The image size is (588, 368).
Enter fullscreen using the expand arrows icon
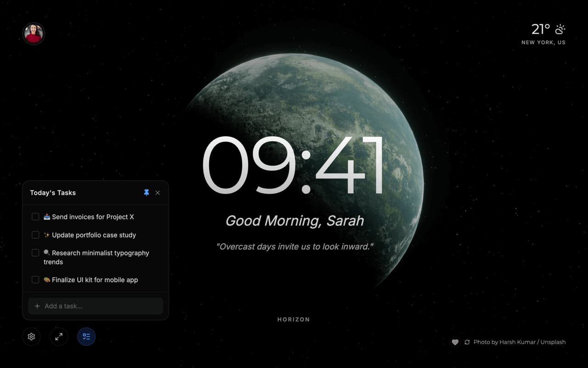(59, 337)
